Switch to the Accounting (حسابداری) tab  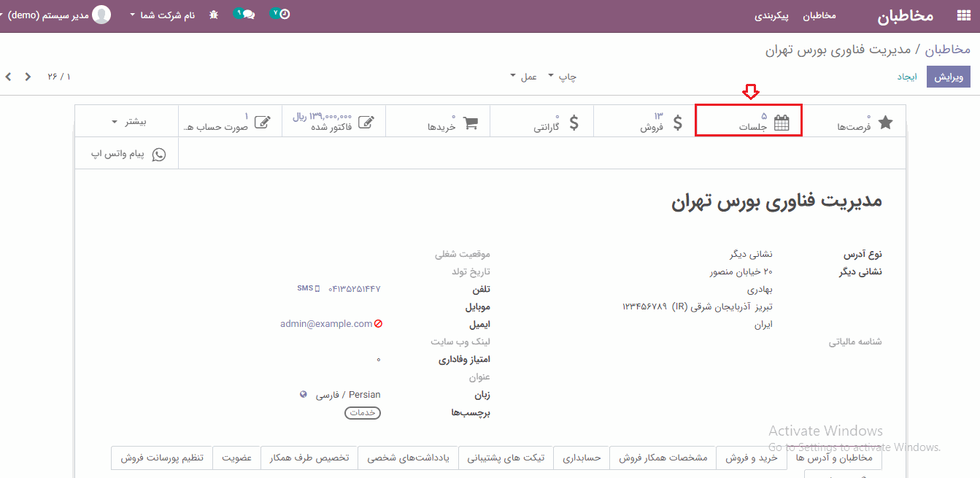click(x=581, y=458)
